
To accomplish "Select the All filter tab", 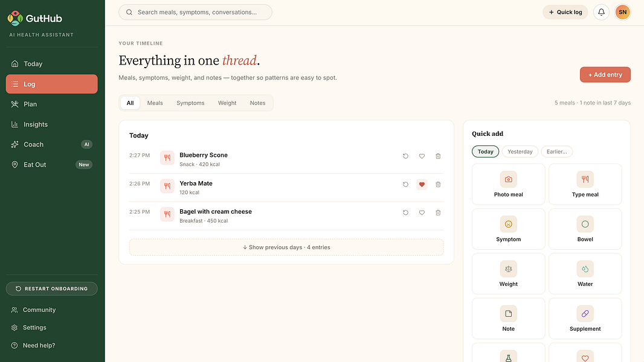I will 130,103.
